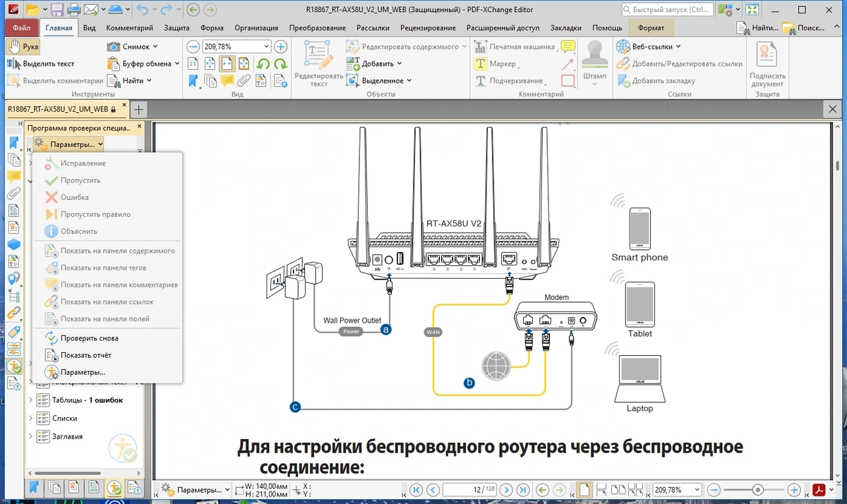Switch to the Комментарий ribbon tab

tap(130, 28)
